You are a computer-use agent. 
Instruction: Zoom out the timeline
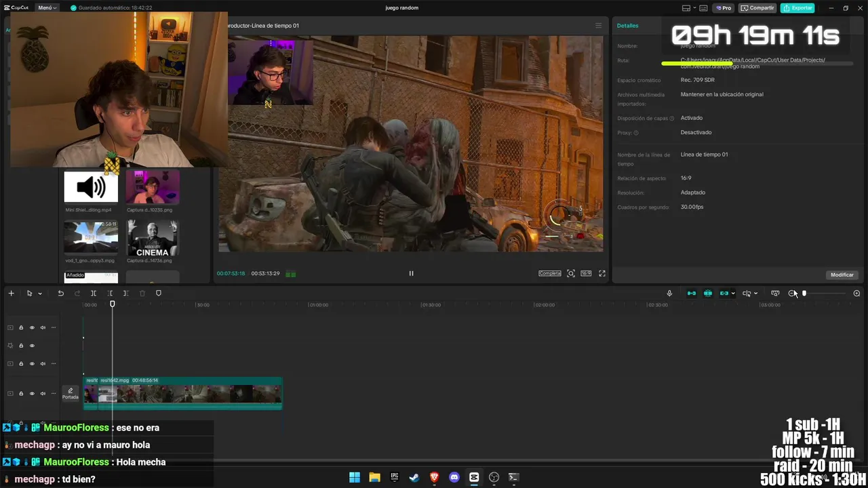click(x=792, y=293)
